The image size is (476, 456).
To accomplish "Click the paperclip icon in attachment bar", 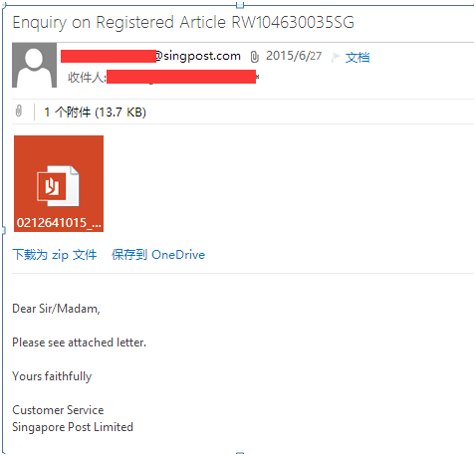I will click(19, 111).
